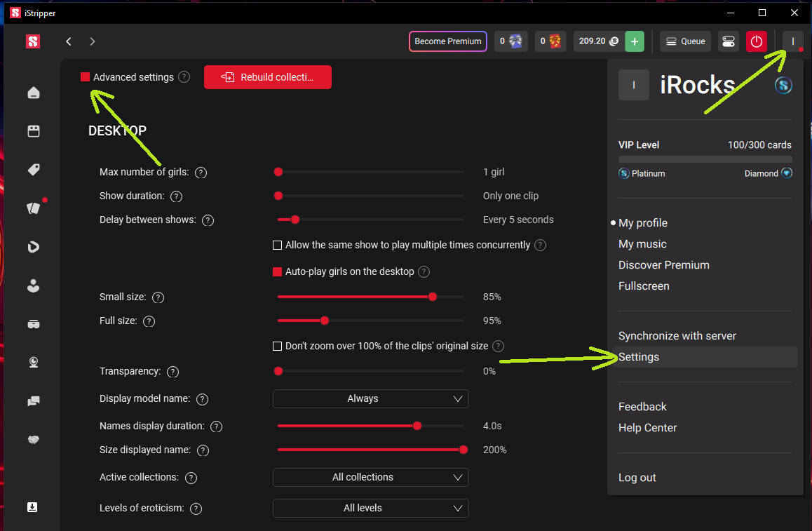Select Settings in the profile menu

coord(639,357)
